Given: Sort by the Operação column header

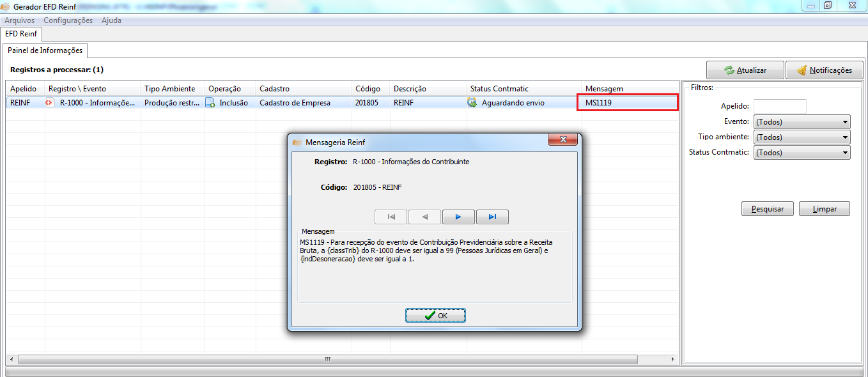Looking at the screenshot, I should (x=230, y=89).
